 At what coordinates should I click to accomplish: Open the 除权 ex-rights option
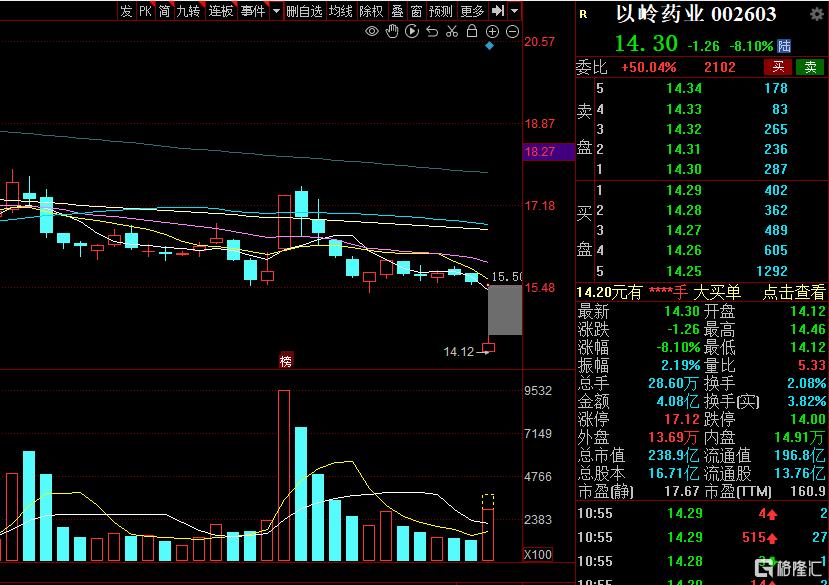click(x=371, y=11)
